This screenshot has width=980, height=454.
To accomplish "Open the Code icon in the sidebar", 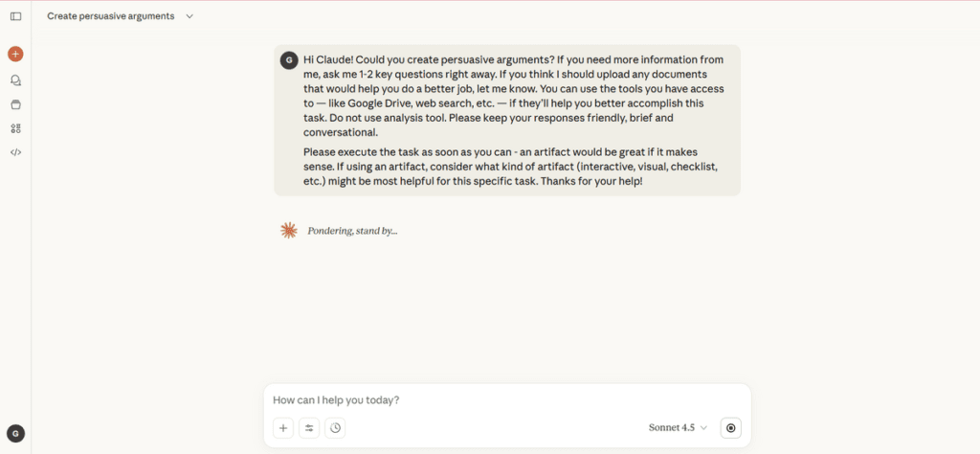I will pyautogui.click(x=15, y=152).
